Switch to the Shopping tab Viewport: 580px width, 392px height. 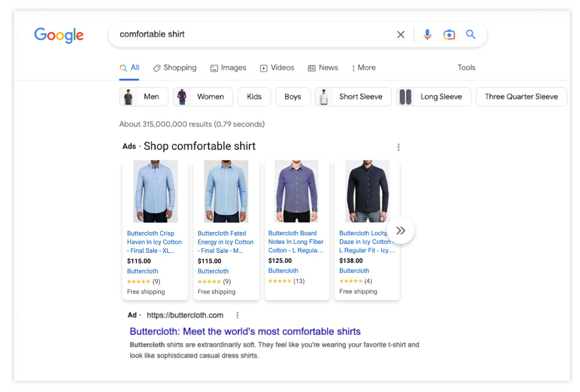[x=175, y=68]
